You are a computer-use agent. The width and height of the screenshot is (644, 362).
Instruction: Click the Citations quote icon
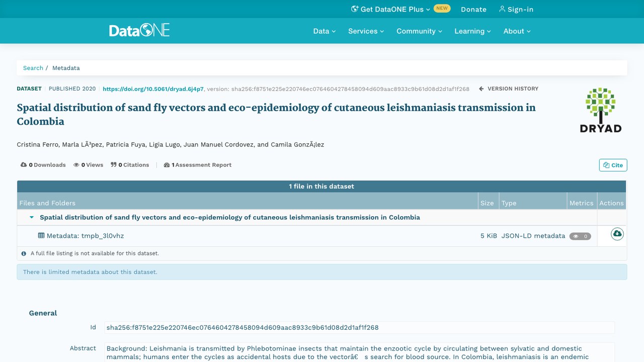114,165
